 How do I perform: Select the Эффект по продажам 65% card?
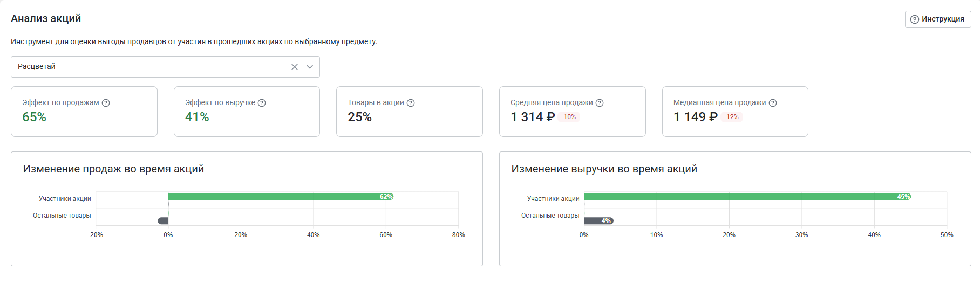[x=84, y=112]
